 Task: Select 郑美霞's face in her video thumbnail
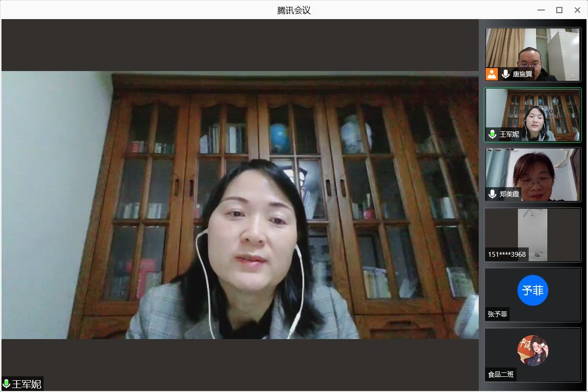(534, 177)
